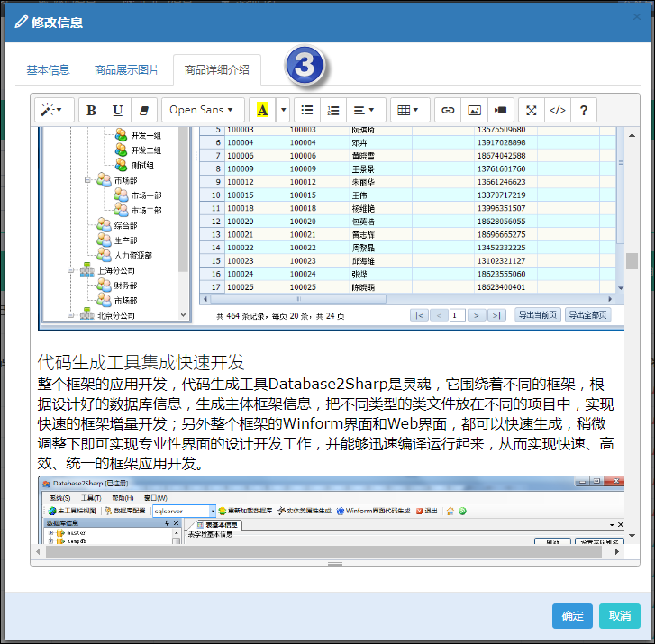655x644 pixels.
Task: Toggle bold formatting
Action: coord(92,110)
